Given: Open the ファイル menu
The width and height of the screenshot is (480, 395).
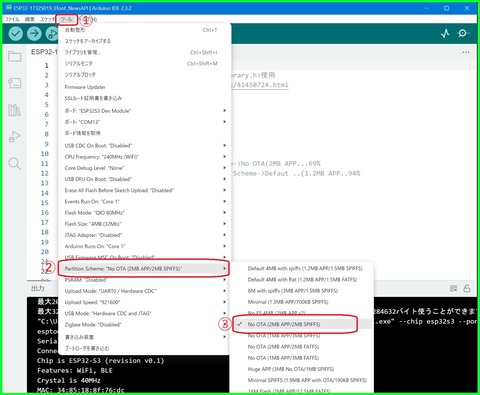Looking at the screenshot, I should [x=12, y=19].
